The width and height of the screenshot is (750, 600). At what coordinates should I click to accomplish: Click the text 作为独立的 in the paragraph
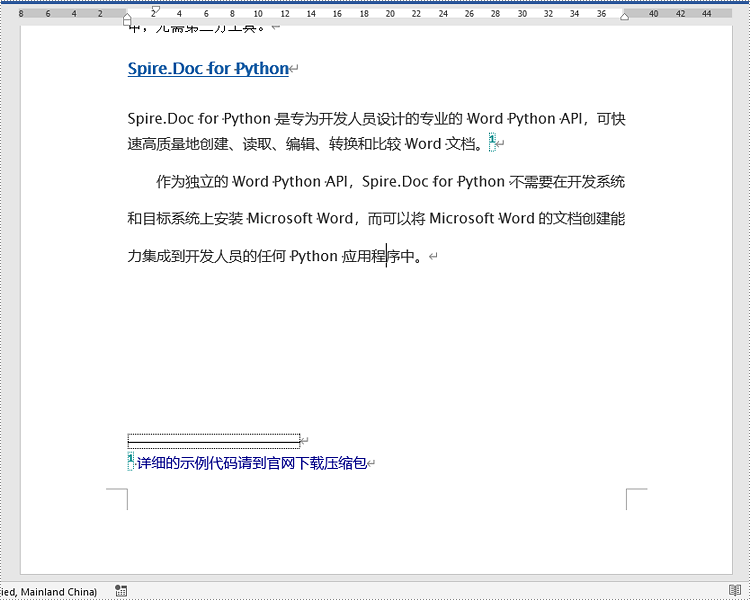(x=192, y=182)
